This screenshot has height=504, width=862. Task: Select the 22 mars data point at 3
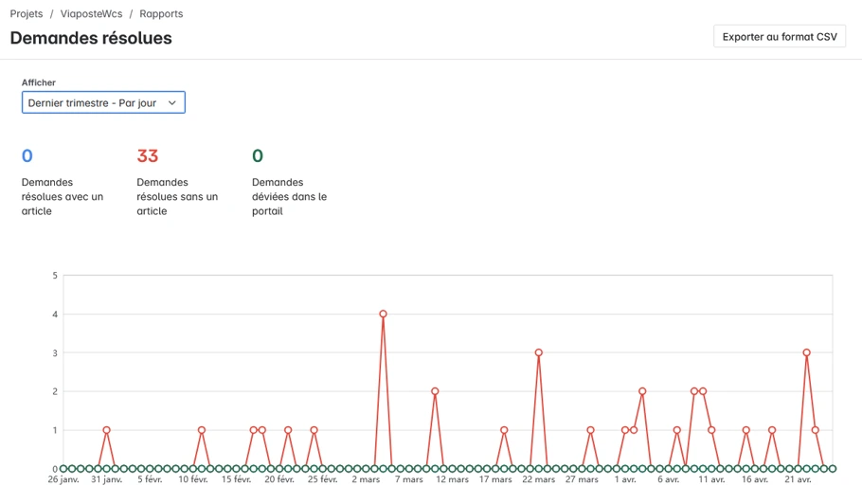point(539,352)
